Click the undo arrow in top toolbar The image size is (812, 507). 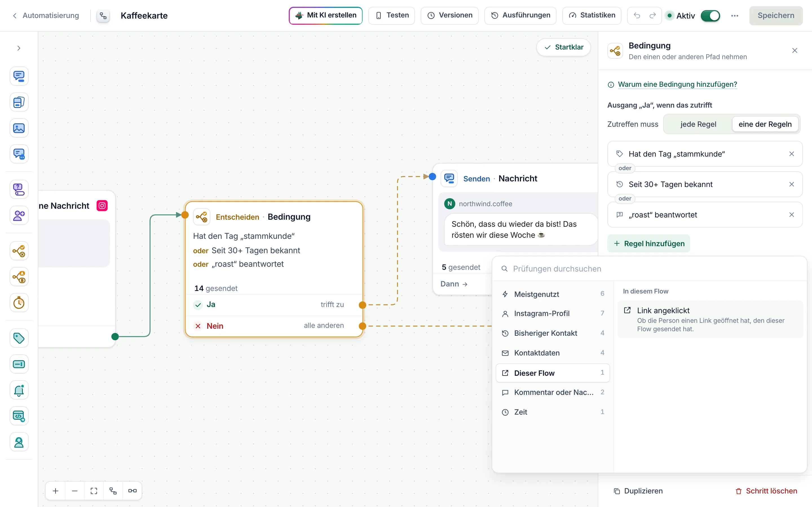tap(637, 15)
